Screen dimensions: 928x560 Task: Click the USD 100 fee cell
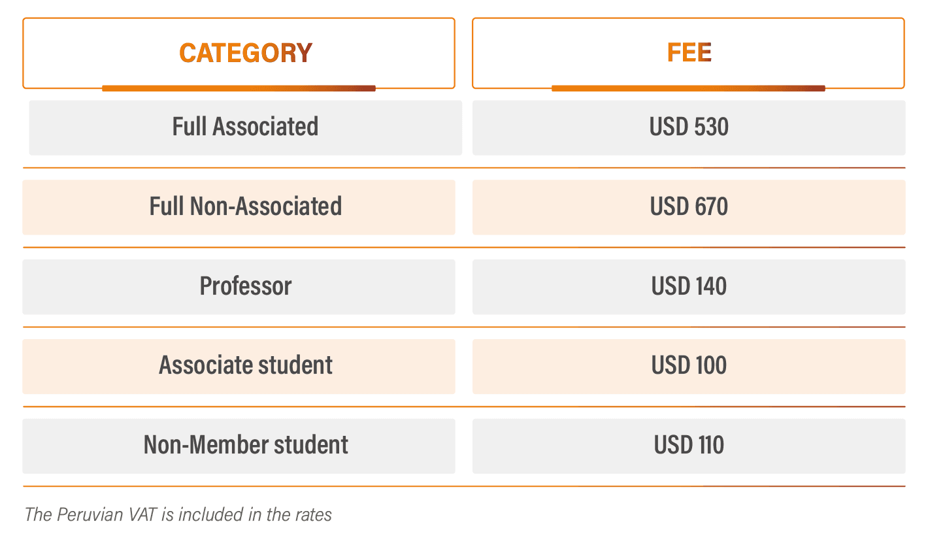click(689, 366)
